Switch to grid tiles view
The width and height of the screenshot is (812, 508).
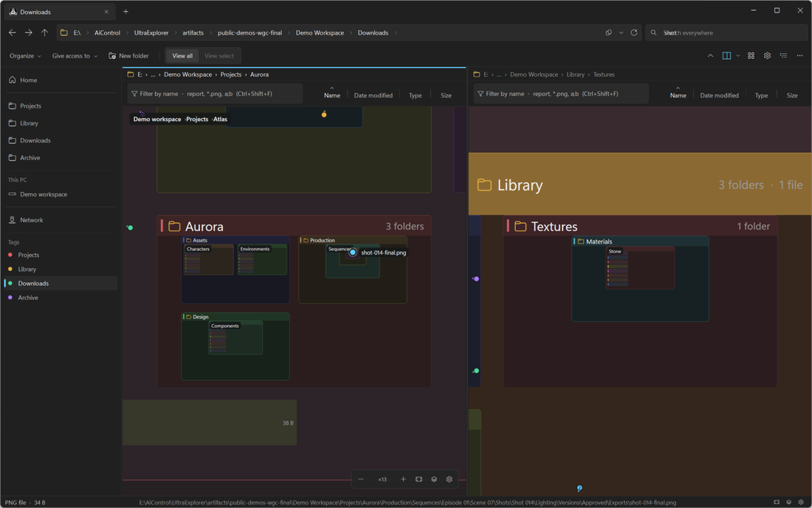click(751, 56)
